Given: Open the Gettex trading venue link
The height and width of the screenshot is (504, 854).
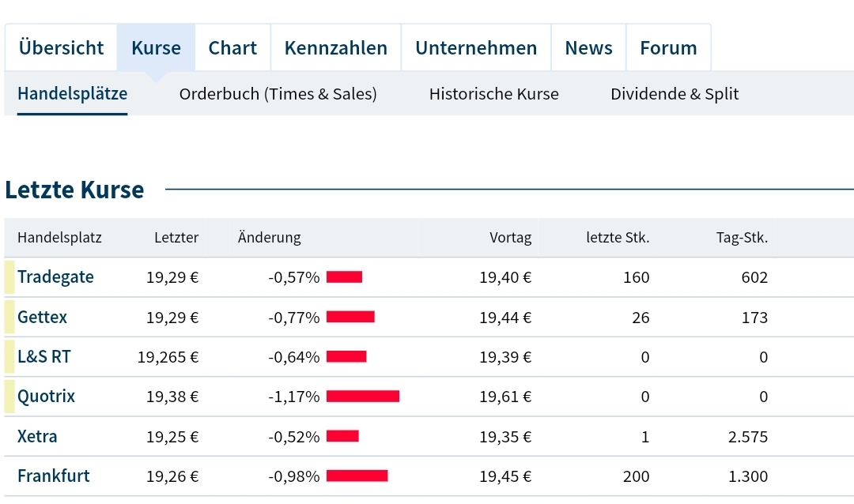Looking at the screenshot, I should pyautogui.click(x=42, y=317).
